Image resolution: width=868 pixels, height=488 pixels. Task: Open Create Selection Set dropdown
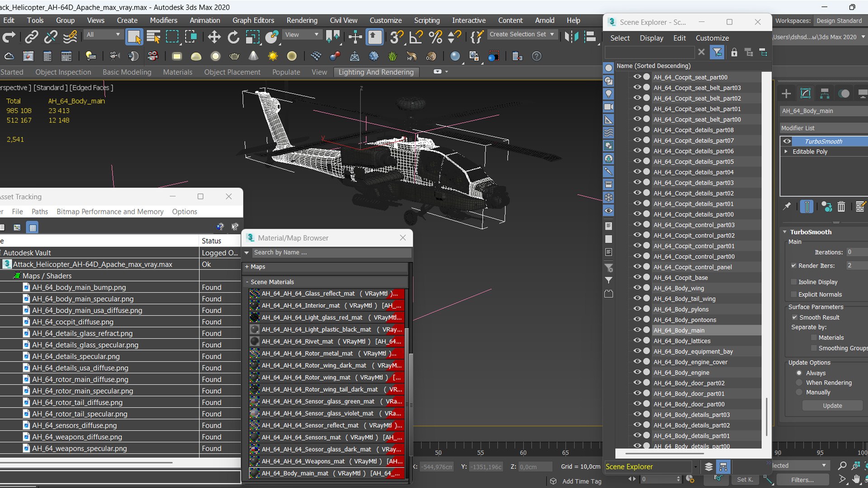pyautogui.click(x=522, y=34)
